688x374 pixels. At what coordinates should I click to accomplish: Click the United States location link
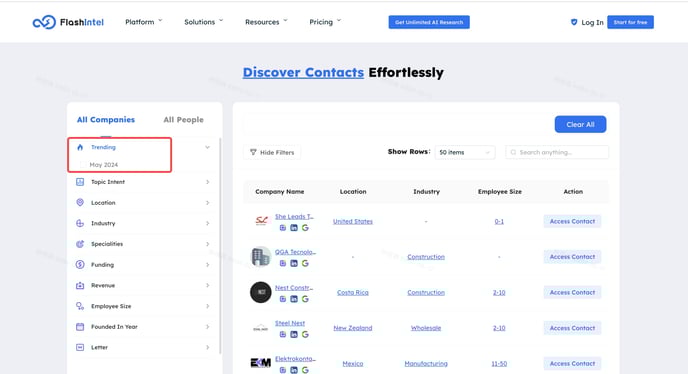click(x=352, y=221)
